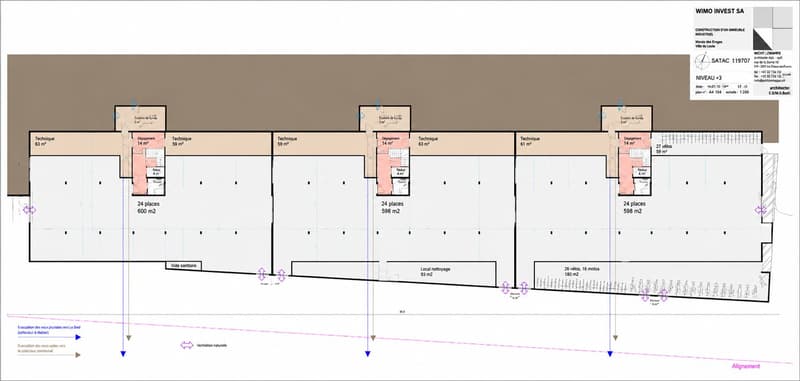Select the ventilation arrow right of Vide sanitaire

click(262, 274)
